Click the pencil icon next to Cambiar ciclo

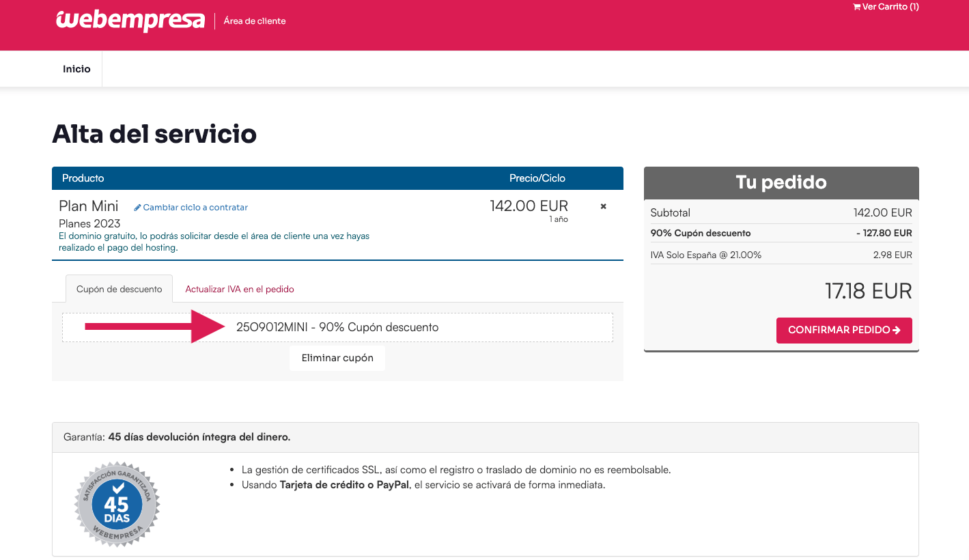[137, 207]
